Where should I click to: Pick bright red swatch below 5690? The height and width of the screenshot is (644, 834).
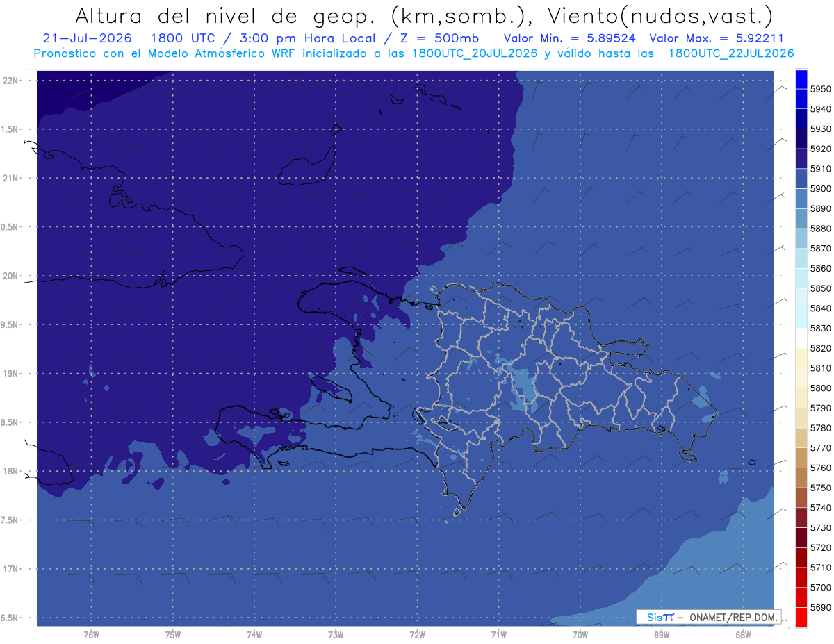click(x=801, y=617)
